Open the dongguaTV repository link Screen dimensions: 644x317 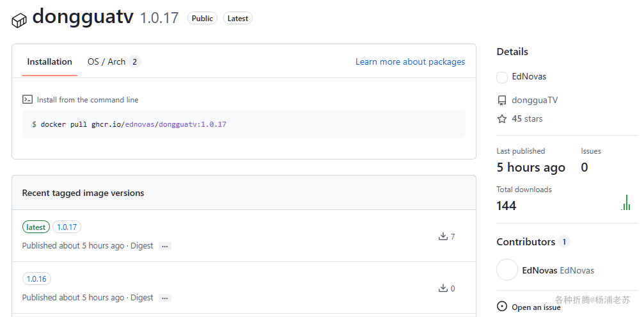535,101
